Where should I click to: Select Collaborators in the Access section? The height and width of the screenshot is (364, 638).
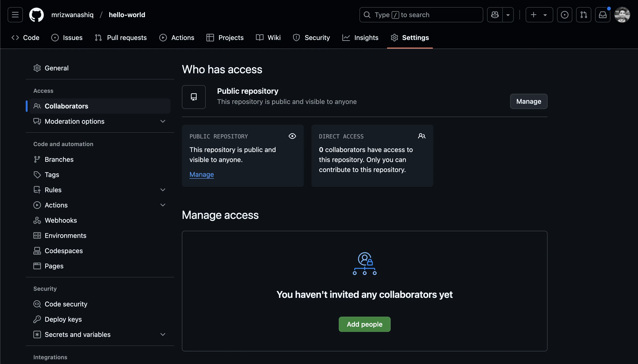point(100,106)
